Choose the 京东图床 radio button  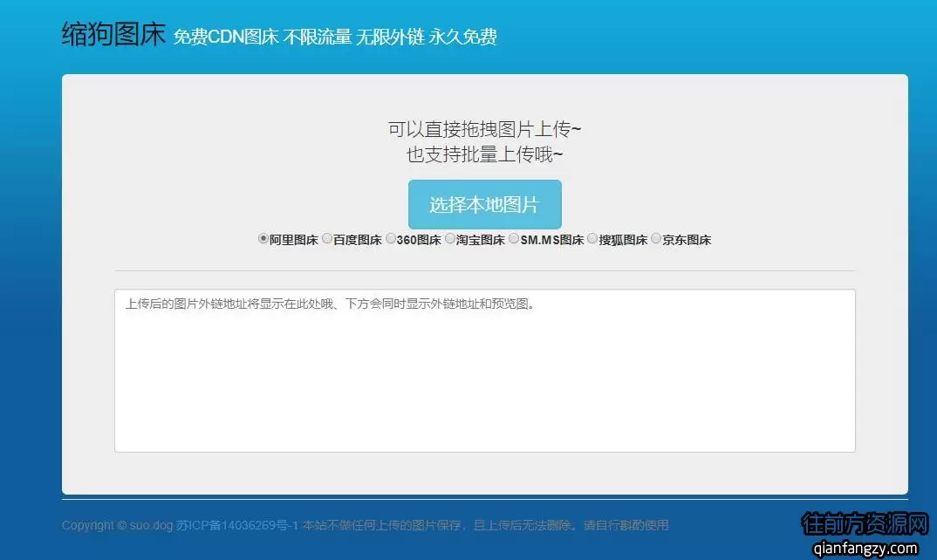(656, 238)
